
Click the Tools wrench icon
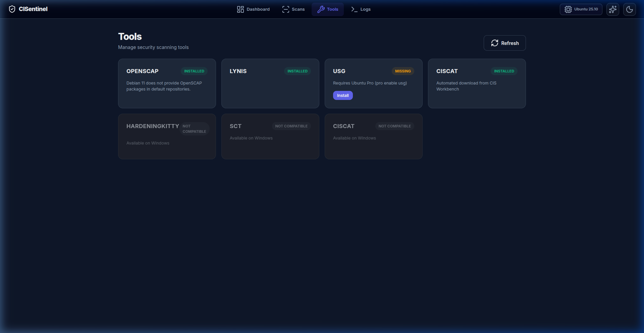(321, 9)
